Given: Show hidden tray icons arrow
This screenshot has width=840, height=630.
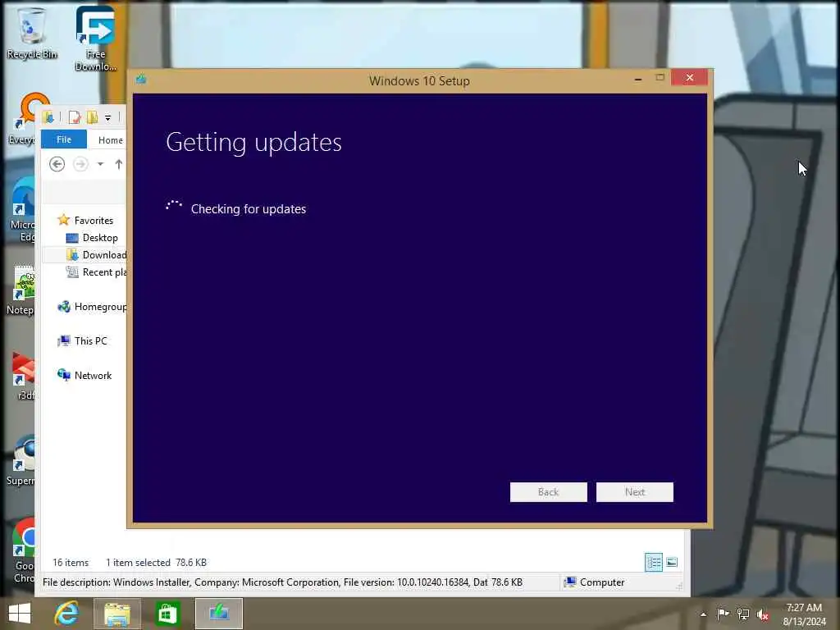Looking at the screenshot, I should coord(703,614).
